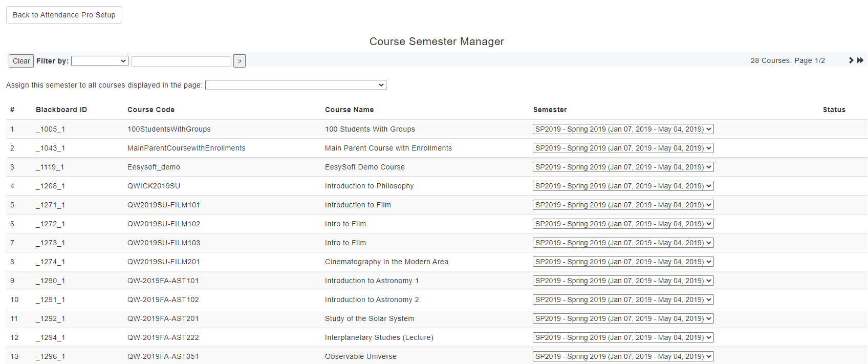Change semester for Main Parent Course with Enrollments
The height and width of the screenshot is (364, 868).
623,148
